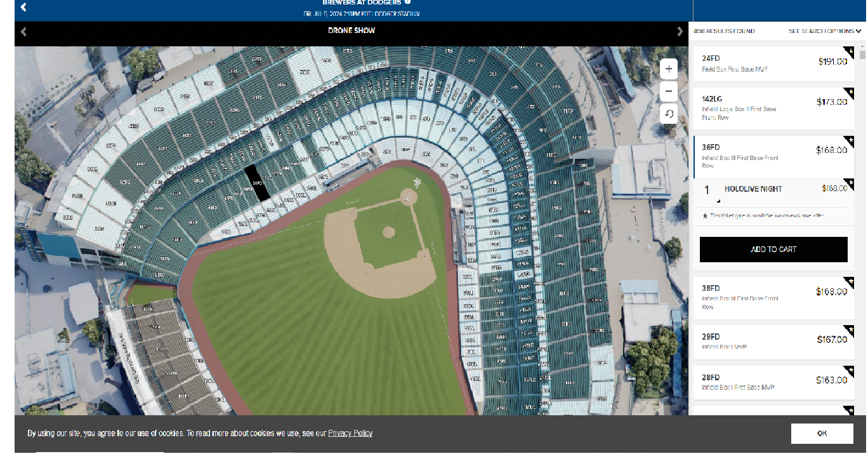Select the 28FD Infield Box listing

[773, 382]
